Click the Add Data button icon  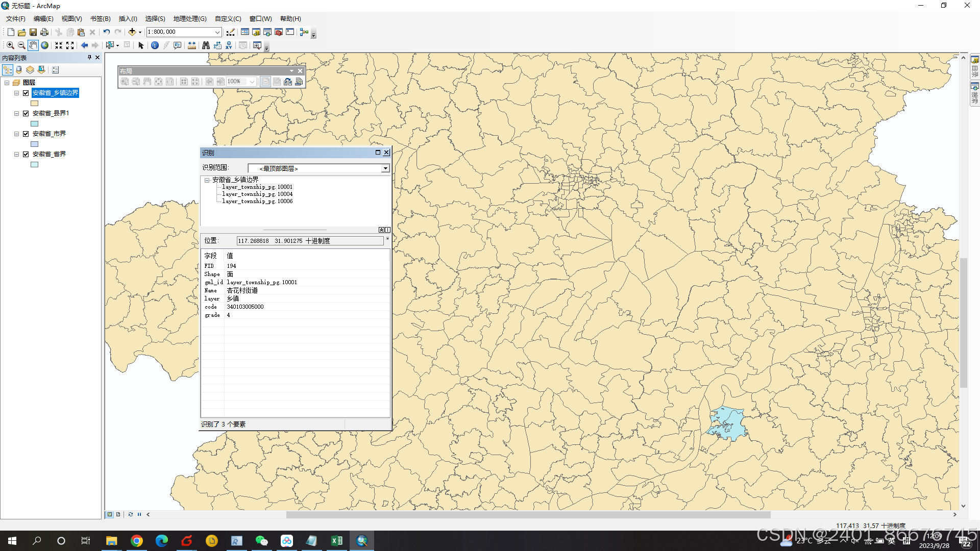click(132, 32)
